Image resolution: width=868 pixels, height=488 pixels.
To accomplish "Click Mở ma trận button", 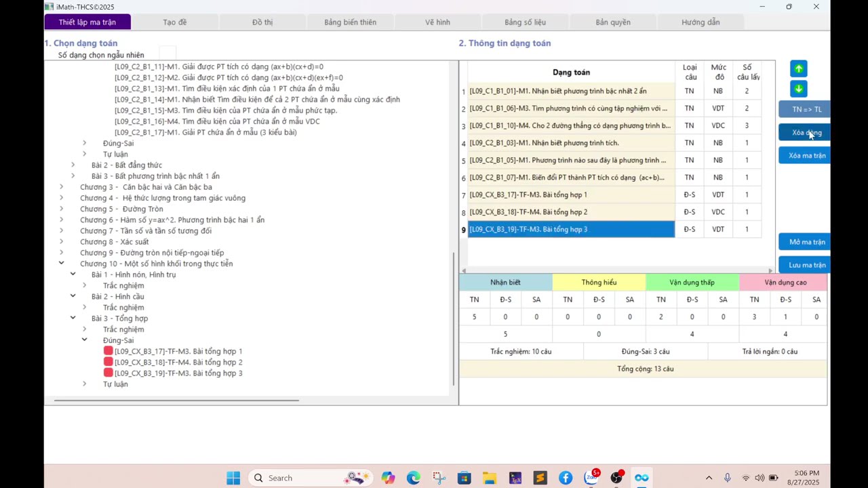I will pos(806,242).
